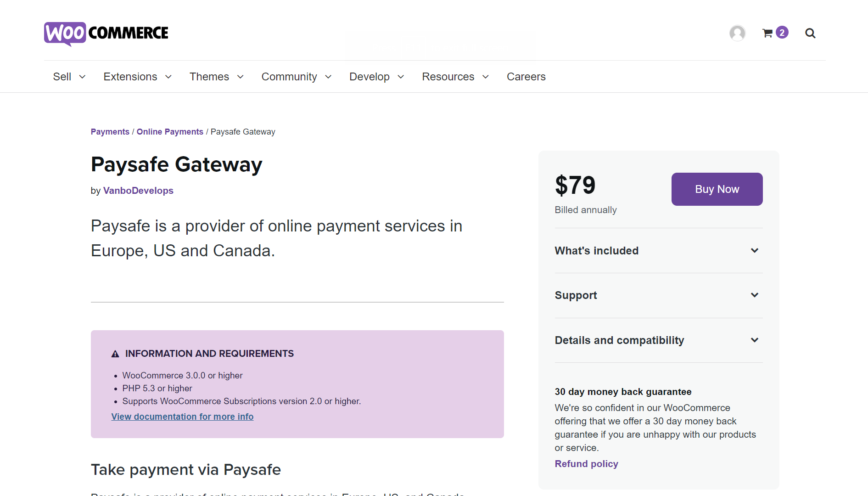Image resolution: width=868 pixels, height=496 pixels.
Task: Expand the Details and compatibility section
Action: tap(659, 340)
